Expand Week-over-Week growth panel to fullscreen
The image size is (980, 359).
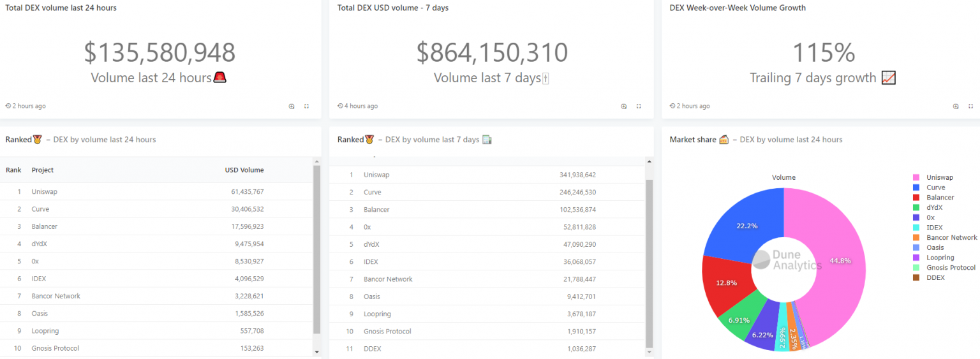pyautogui.click(x=970, y=106)
